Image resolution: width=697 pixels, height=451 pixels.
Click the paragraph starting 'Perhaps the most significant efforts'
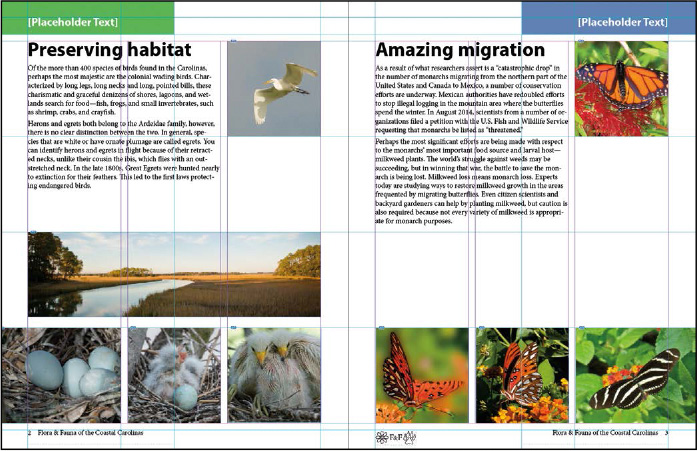tap(471, 181)
